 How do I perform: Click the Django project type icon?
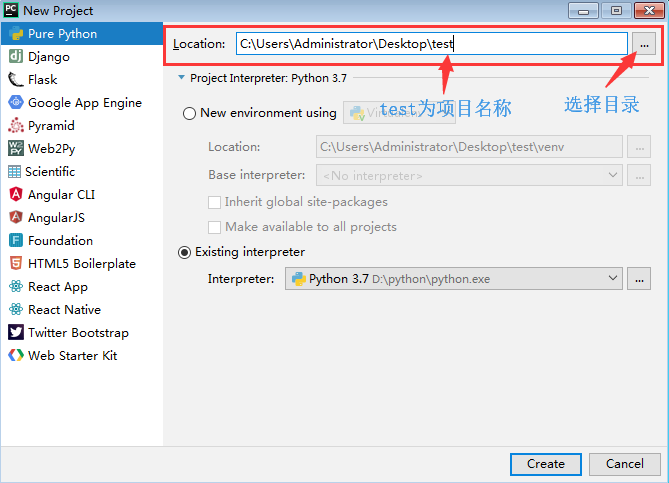[x=16, y=56]
